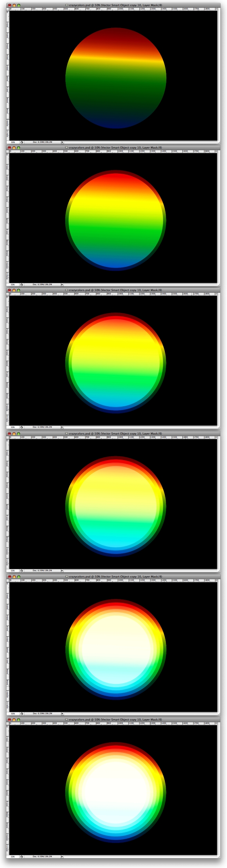Click the zoom percentage field in the first window
Image resolution: width=227 pixels, height=868 pixels.
pos(13,142)
